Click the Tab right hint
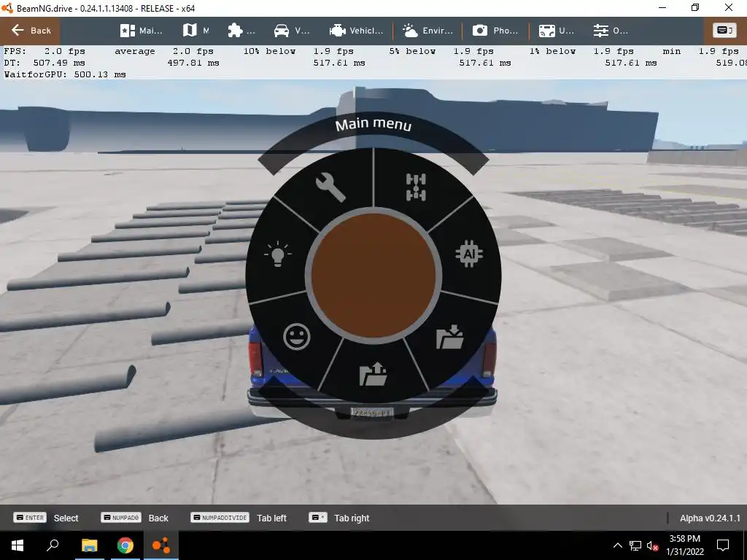Viewport: 747px width, 560px height. [339, 518]
